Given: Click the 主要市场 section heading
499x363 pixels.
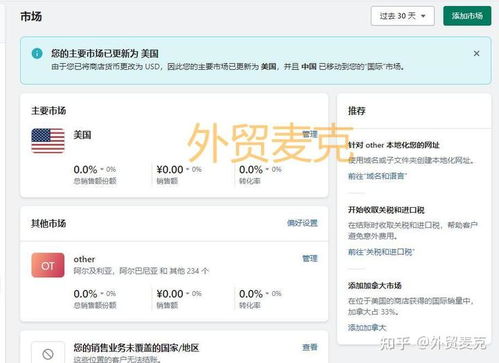Looking at the screenshot, I should (49, 111).
